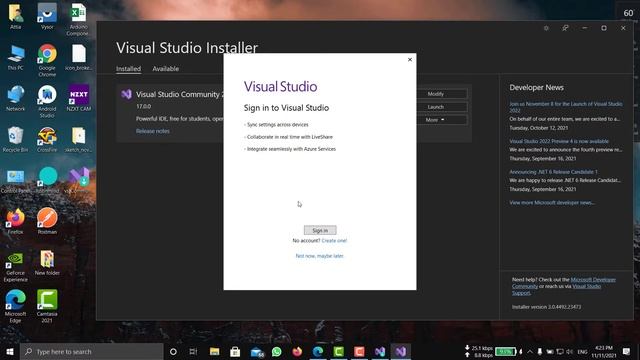This screenshot has height=360, width=640.
Task: Open Microsoft Store from taskbar
Action: pyautogui.click(x=235, y=351)
